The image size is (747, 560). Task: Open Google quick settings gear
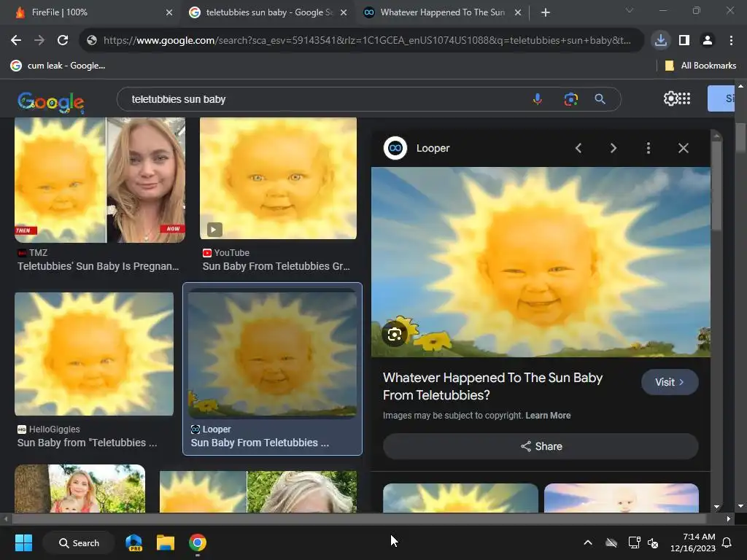click(670, 98)
